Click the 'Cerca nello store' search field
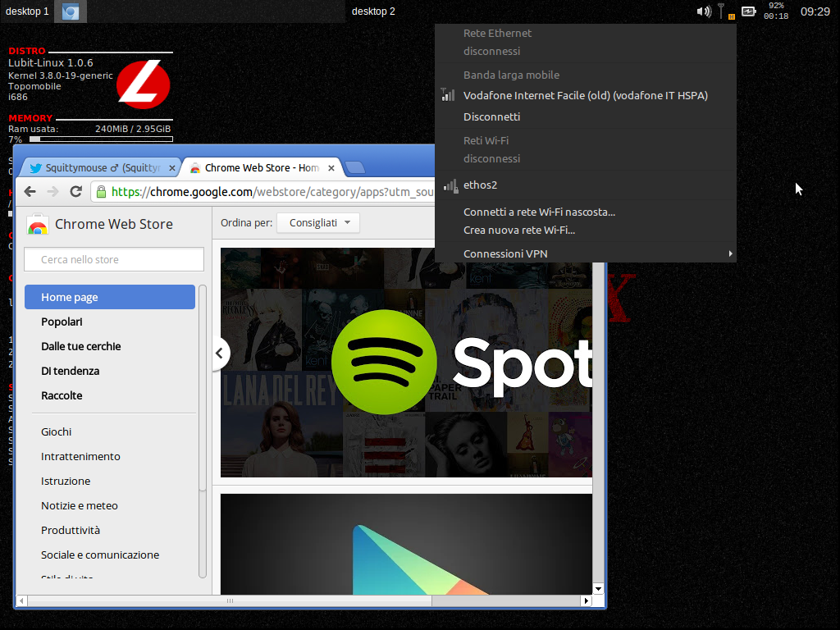Screen dimensions: 840x630 click(113, 258)
